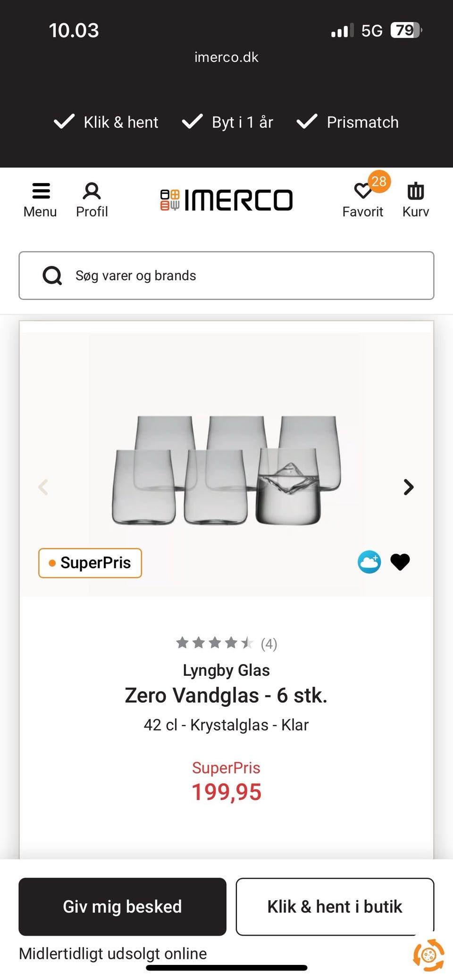Screen dimensions: 453x980
Task: Click the Giv mig besked button
Action: point(123,906)
